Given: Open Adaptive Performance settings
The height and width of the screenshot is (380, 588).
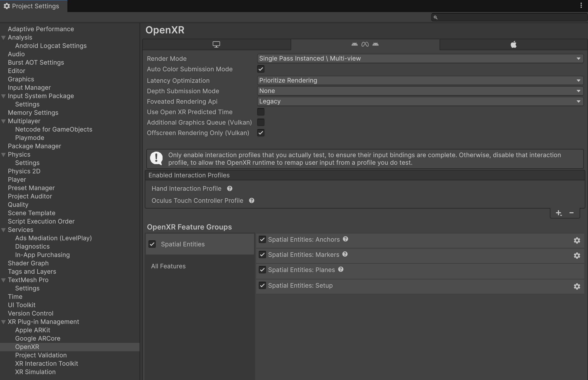Looking at the screenshot, I should (x=41, y=29).
